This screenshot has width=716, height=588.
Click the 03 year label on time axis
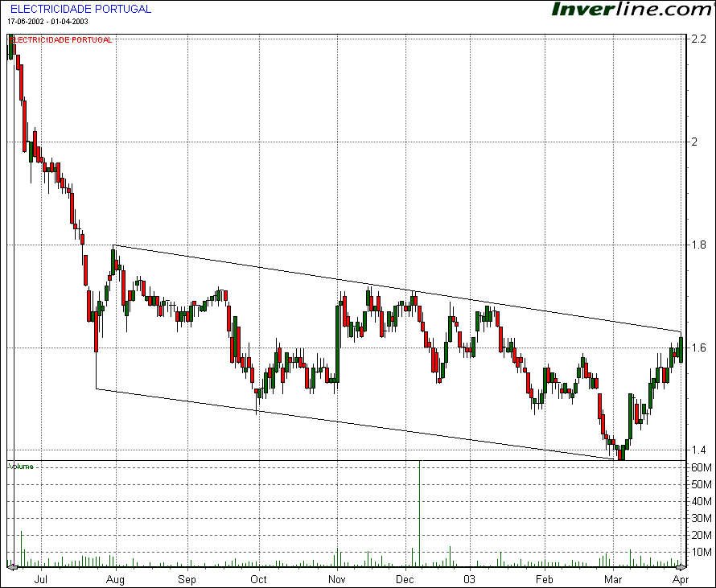pos(469,579)
